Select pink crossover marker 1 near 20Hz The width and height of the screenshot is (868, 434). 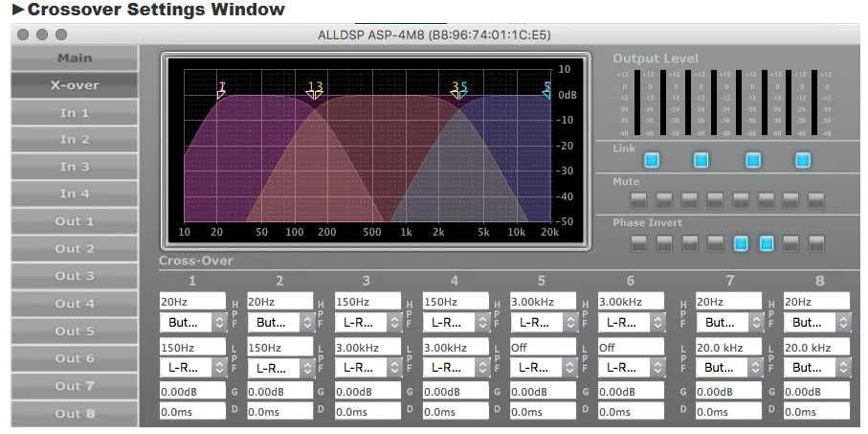tap(221, 90)
